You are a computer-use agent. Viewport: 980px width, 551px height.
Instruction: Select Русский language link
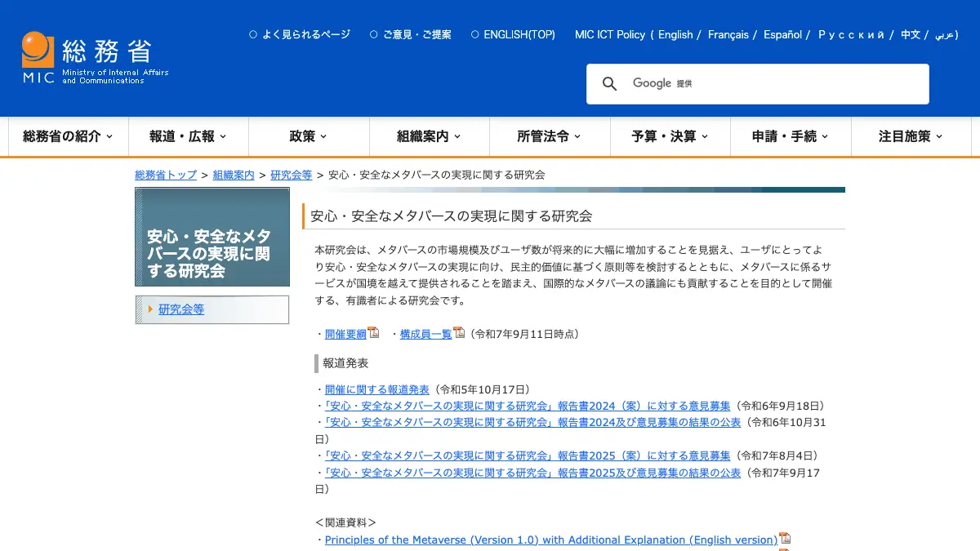(x=851, y=34)
